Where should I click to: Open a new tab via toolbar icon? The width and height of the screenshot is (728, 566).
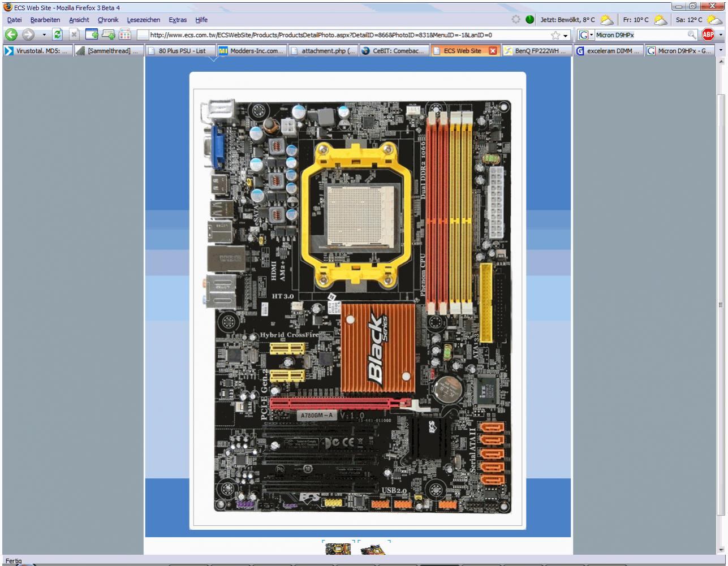pyautogui.click(x=108, y=34)
